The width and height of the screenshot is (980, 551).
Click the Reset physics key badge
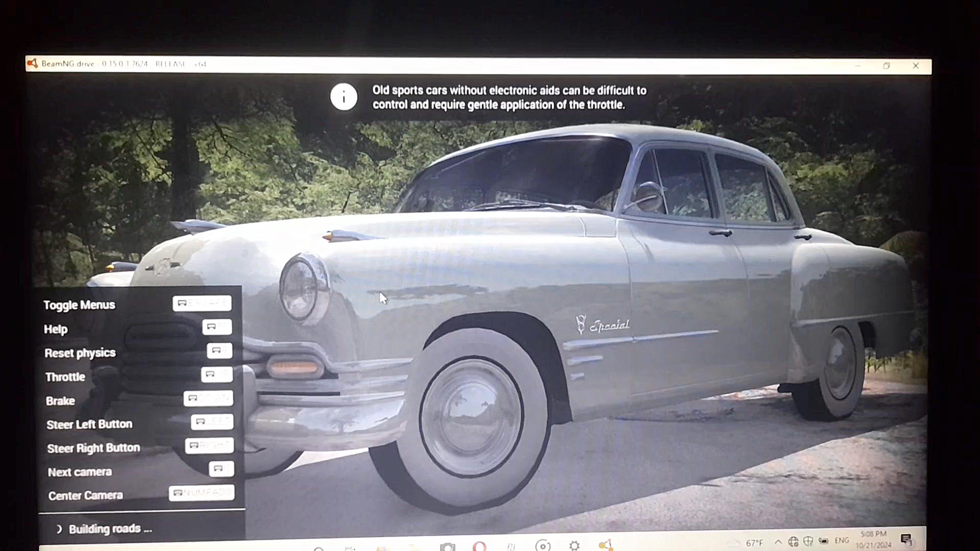tap(219, 350)
